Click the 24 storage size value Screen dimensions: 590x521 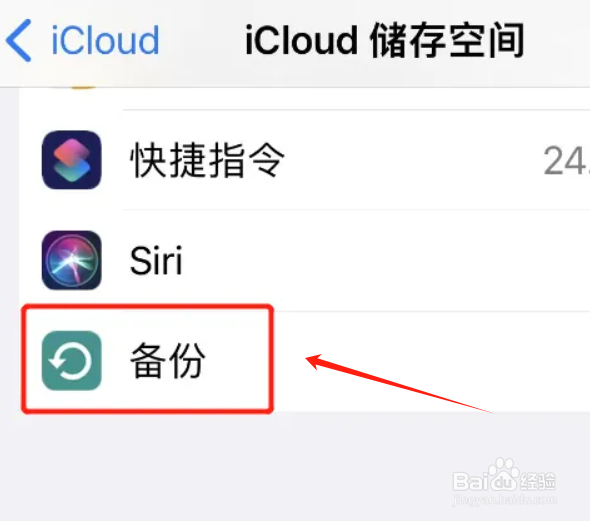tap(566, 161)
